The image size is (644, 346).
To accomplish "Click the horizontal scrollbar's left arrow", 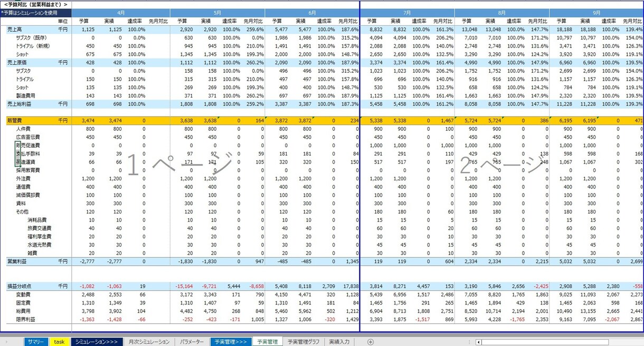I will (479, 342).
